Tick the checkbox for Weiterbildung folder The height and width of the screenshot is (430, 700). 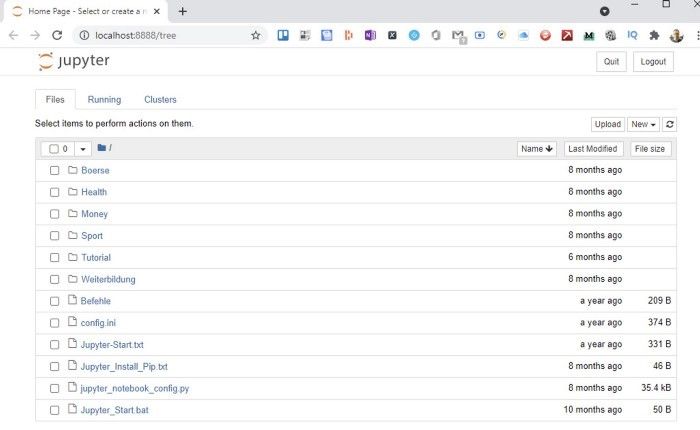click(x=54, y=280)
